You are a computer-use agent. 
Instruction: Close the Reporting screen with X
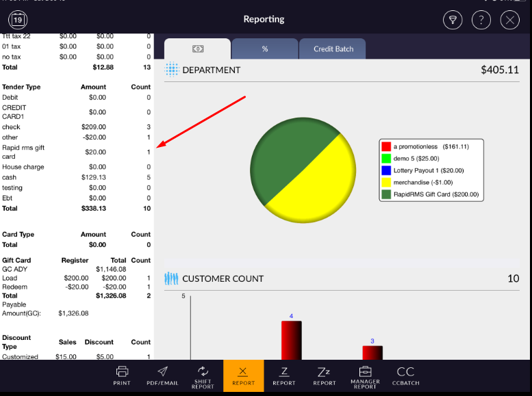coord(509,20)
